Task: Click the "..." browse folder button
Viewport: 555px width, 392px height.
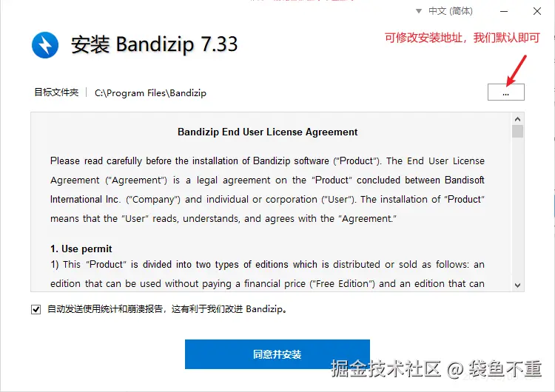Action: 506,92
